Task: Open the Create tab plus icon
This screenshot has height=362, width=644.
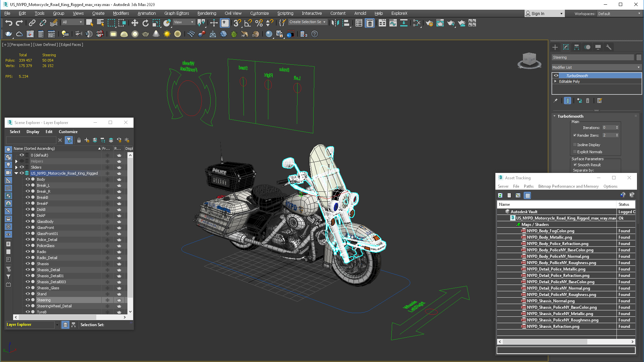Action: click(555, 47)
